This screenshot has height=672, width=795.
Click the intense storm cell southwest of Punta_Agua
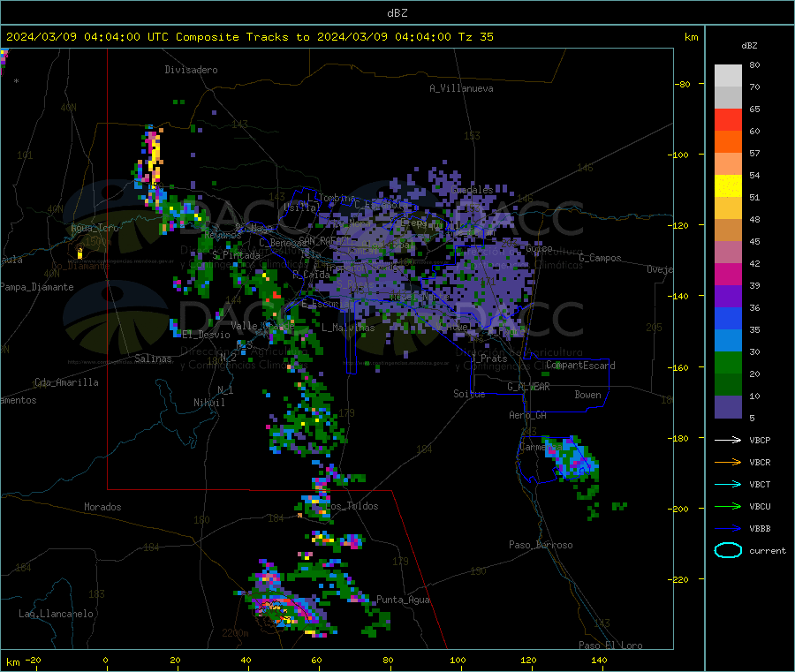[x=284, y=611]
